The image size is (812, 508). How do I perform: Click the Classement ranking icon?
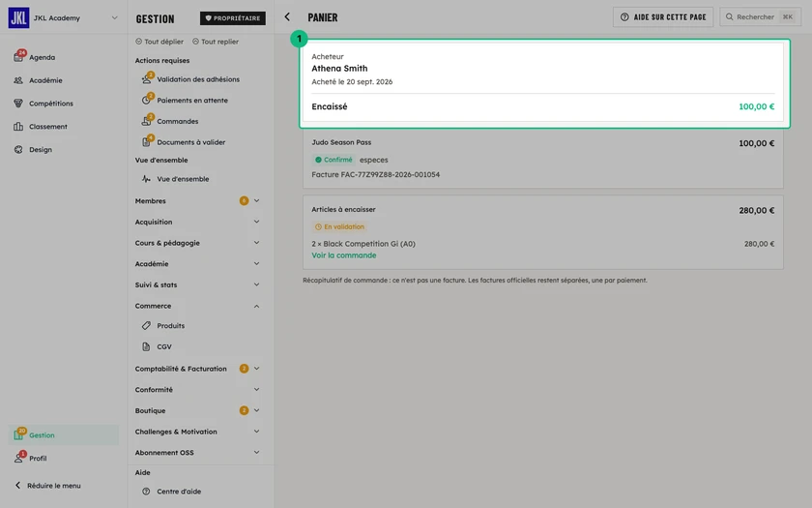pos(18,127)
